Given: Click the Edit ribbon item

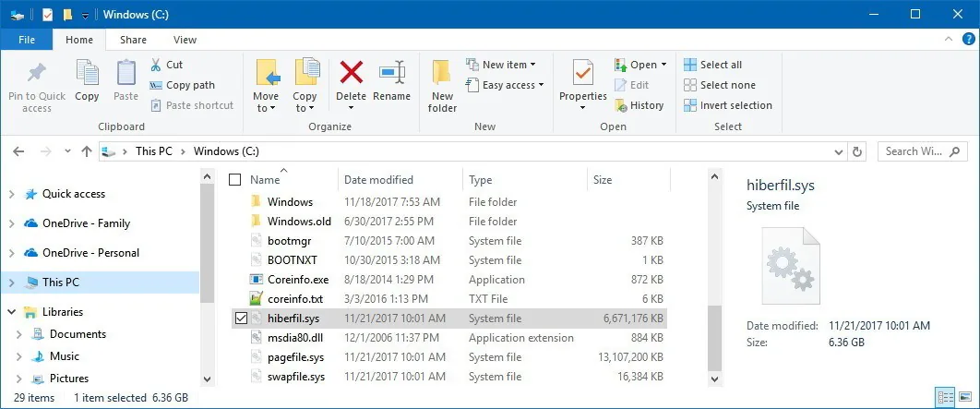Looking at the screenshot, I should click(x=632, y=85).
